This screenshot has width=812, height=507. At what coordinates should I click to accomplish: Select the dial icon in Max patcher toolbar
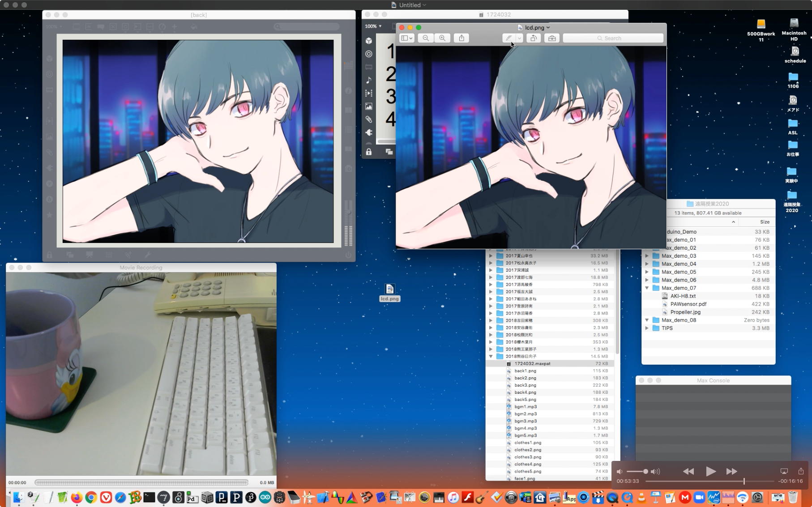point(369,54)
